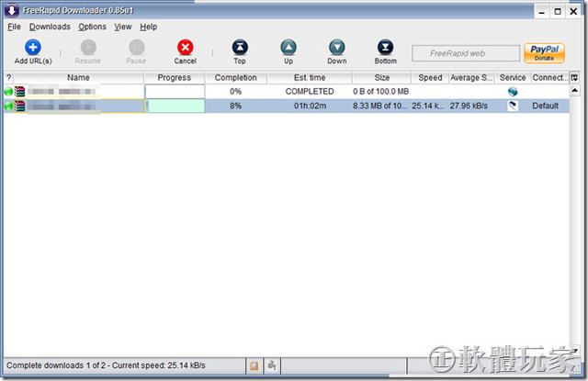Sort by the Service column header

[x=513, y=78]
